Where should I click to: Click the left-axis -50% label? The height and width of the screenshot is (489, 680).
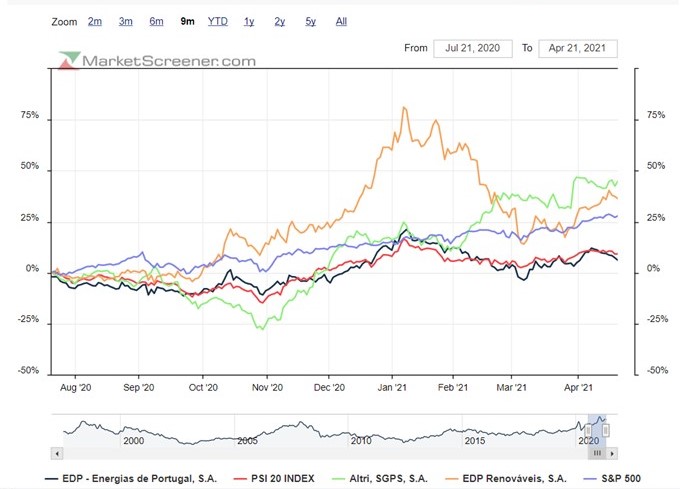pos(28,371)
